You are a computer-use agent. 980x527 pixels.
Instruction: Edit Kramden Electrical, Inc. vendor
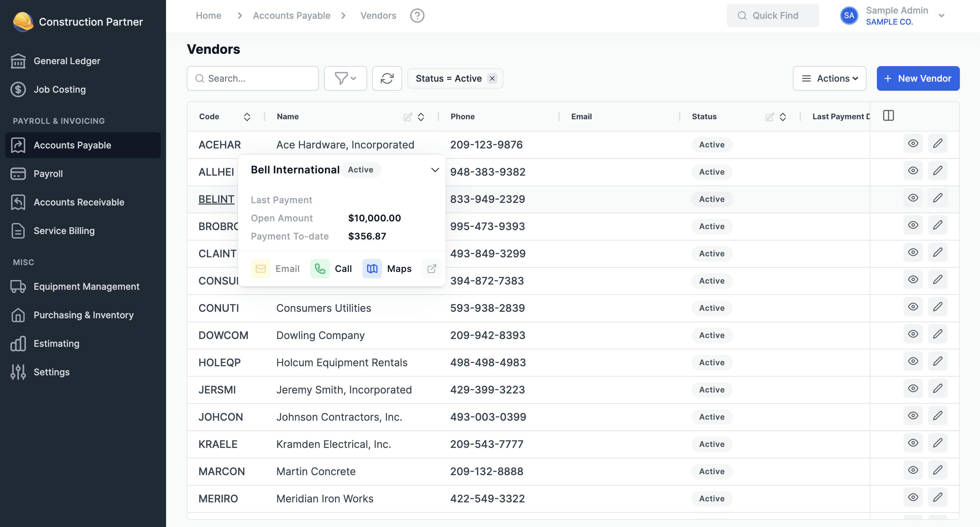pos(938,443)
